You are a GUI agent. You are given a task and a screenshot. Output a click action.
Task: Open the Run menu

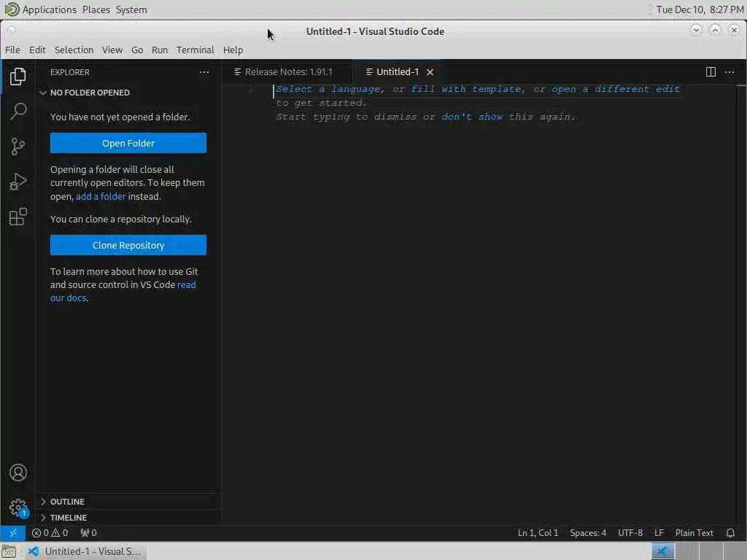click(x=160, y=50)
